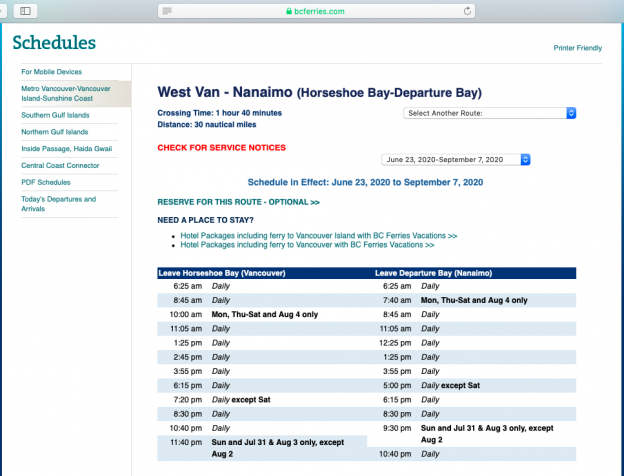This screenshot has width=624, height=476.
Task: Open PDF Schedules sidebar link
Action: click(46, 182)
